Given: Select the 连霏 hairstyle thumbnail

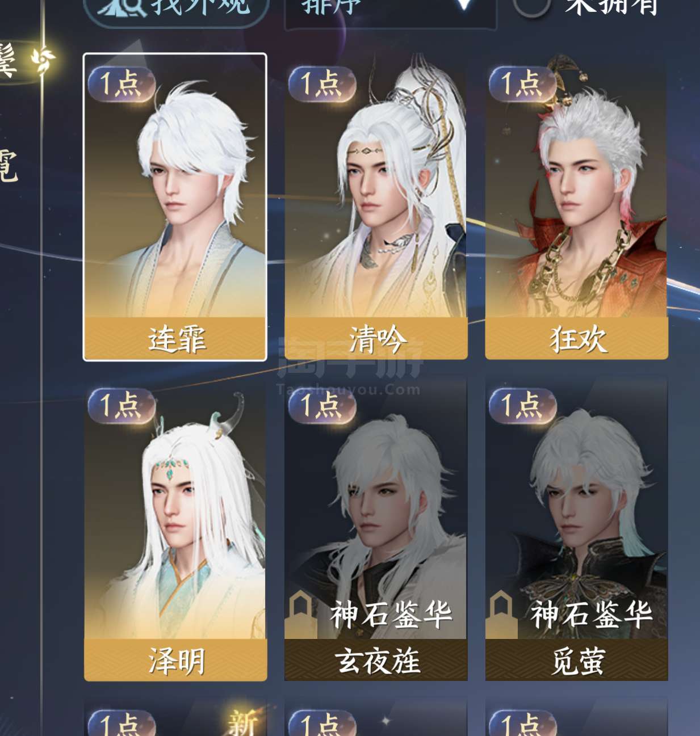Looking at the screenshot, I should coord(175,207).
